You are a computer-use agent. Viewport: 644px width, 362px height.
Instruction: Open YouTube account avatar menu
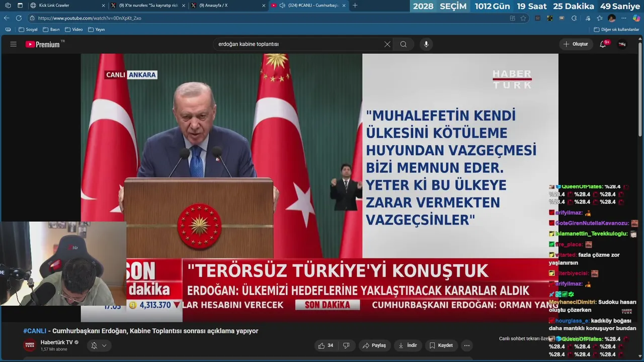click(x=622, y=44)
